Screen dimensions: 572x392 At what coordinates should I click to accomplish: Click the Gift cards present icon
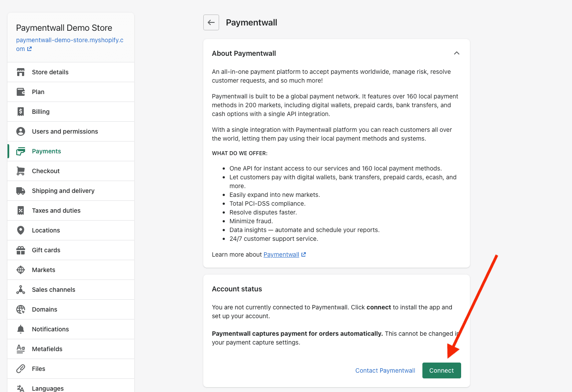pos(21,250)
